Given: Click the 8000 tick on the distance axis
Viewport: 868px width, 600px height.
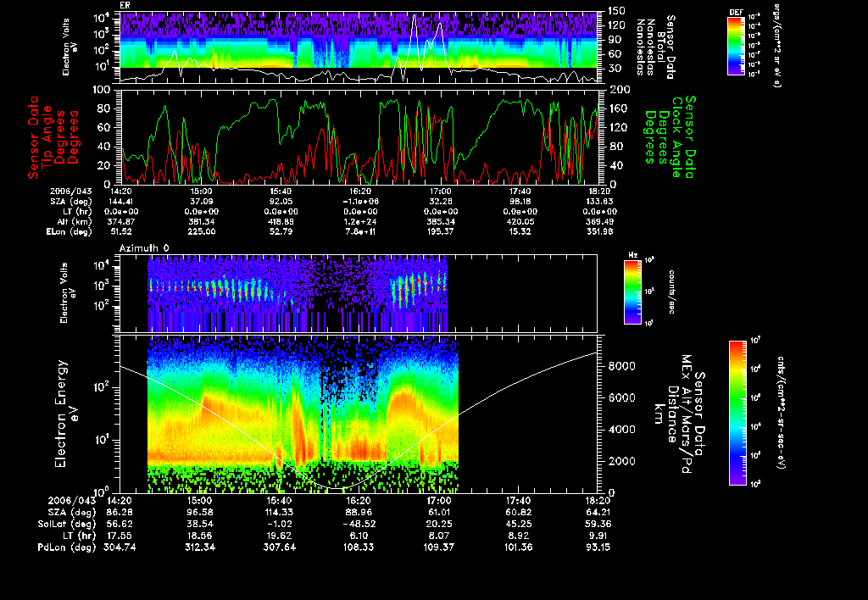Looking at the screenshot, I should point(622,366).
